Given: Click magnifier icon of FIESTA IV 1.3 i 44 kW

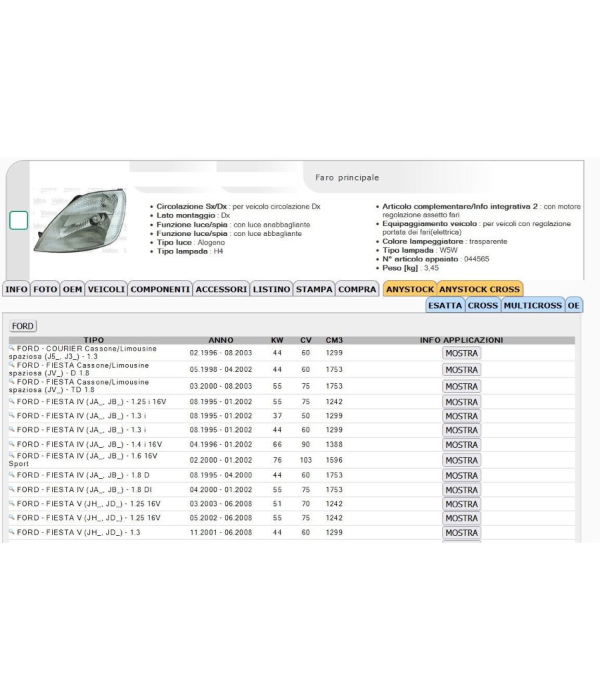Looking at the screenshot, I should [12, 429].
